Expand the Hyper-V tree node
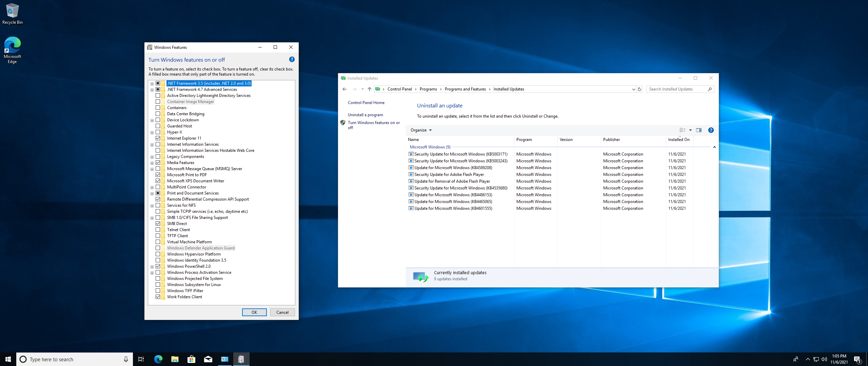 tap(152, 133)
